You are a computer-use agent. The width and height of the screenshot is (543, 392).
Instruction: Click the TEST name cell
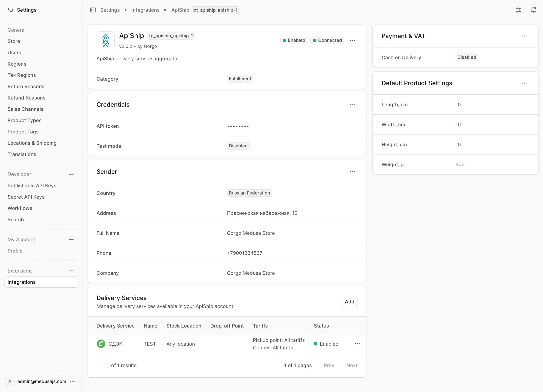tap(150, 344)
